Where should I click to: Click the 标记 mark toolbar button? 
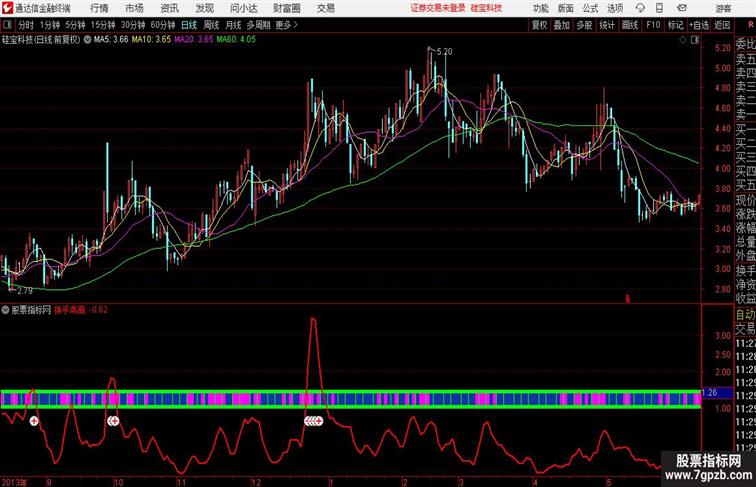[675, 25]
